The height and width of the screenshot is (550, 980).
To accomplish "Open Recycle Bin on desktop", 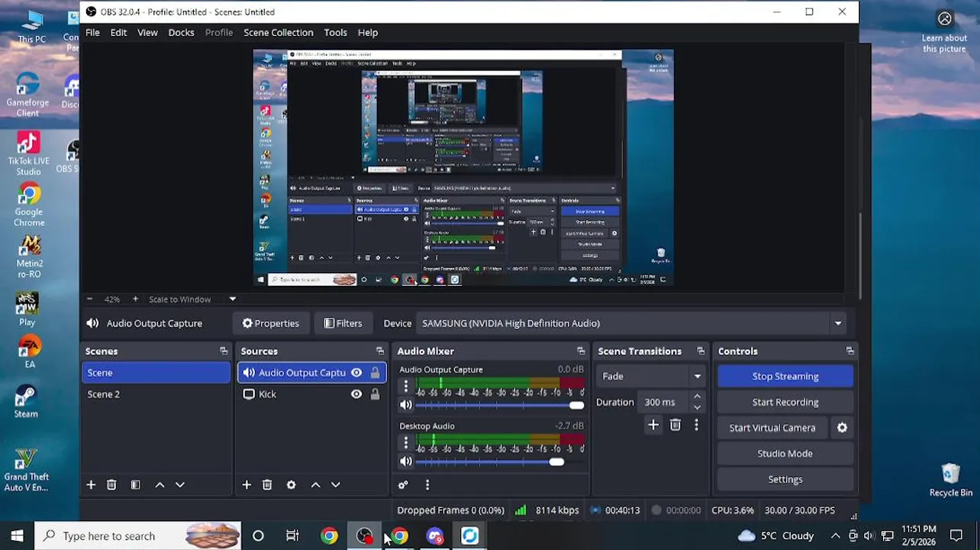I will click(x=950, y=480).
